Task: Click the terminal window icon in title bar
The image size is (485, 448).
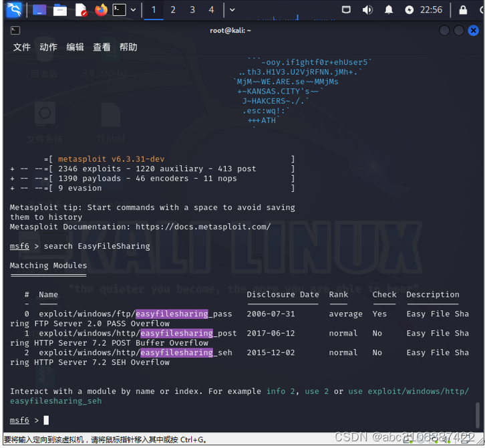Action: [15, 30]
